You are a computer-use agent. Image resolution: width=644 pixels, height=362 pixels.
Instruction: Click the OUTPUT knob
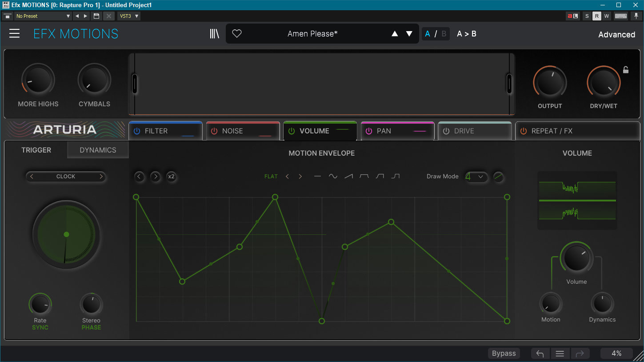(550, 83)
